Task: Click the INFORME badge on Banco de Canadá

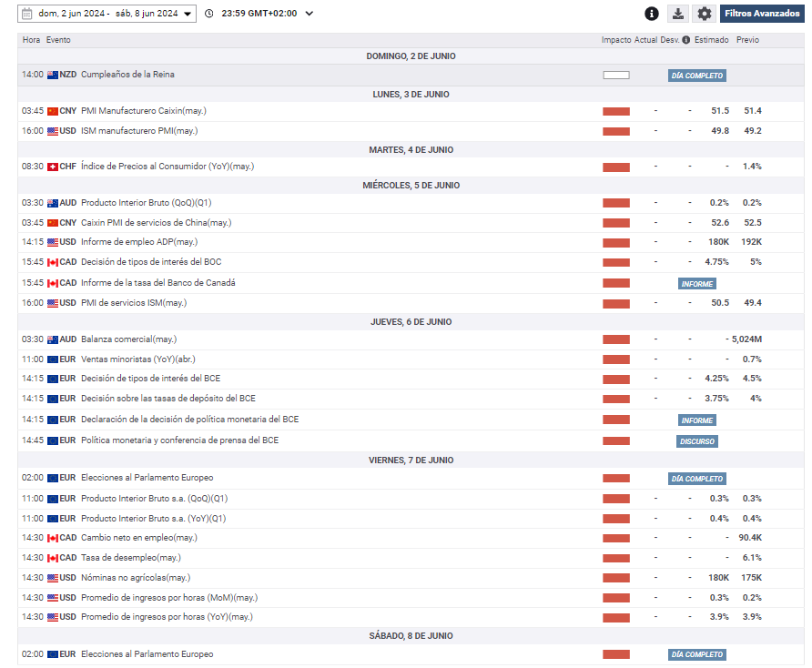Action: pyautogui.click(x=697, y=284)
